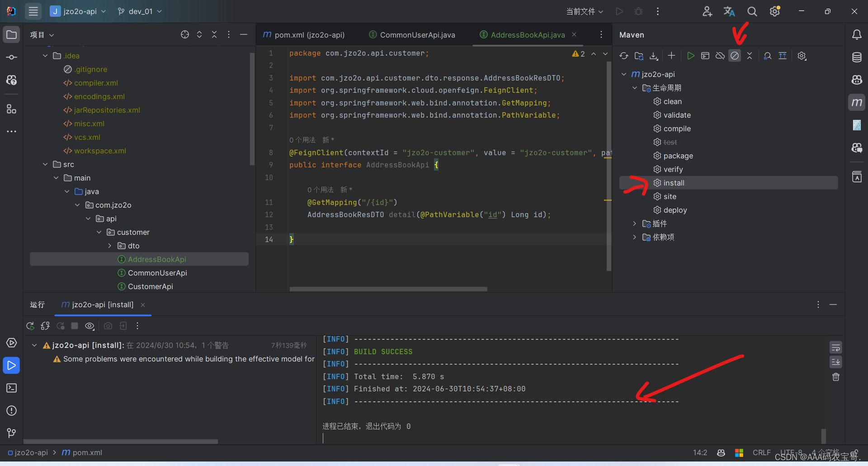
Task: Show more tool windows ellipsis
Action: click(x=12, y=132)
